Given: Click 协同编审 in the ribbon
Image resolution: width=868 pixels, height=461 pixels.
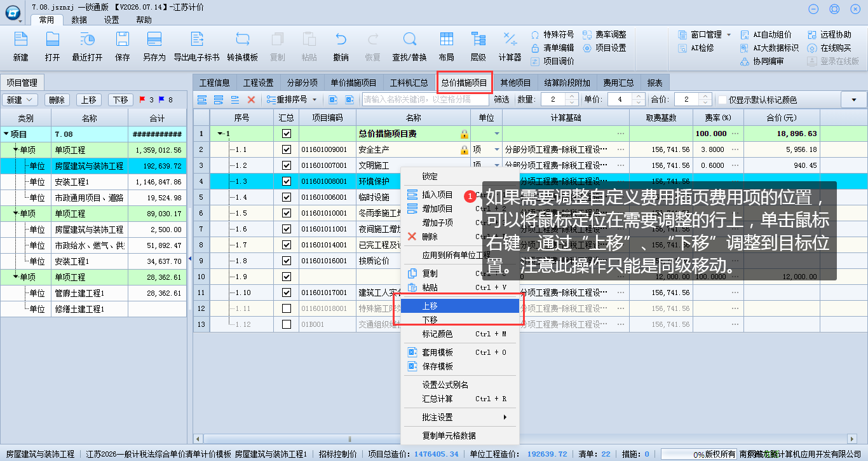Looking at the screenshot, I should 763,62.
